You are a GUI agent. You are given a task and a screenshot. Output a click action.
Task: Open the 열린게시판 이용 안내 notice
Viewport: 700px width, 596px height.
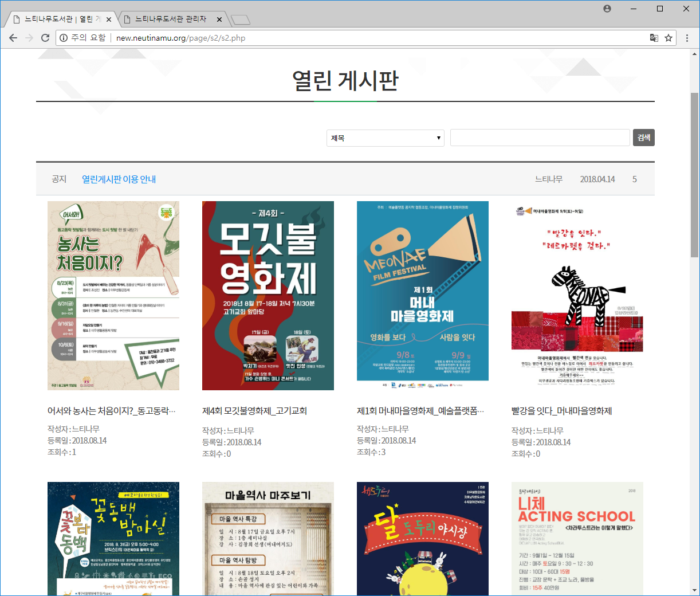(119, 179)
